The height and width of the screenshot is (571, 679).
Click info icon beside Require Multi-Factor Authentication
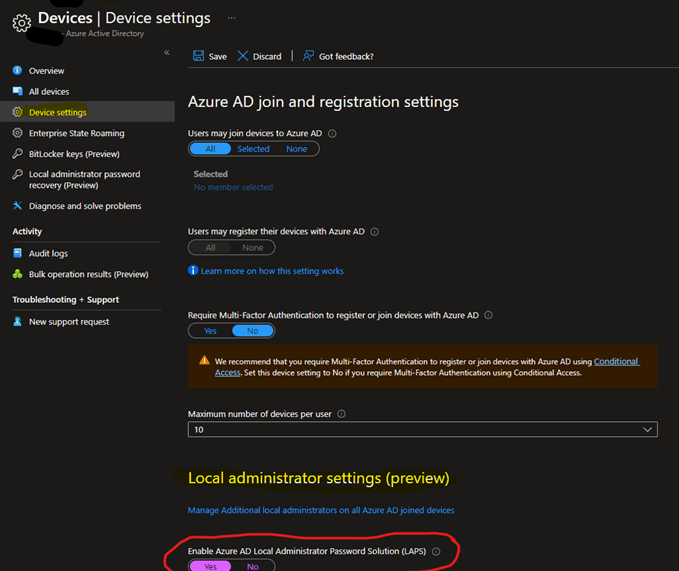pyautogui.click(x=488, y=315)
